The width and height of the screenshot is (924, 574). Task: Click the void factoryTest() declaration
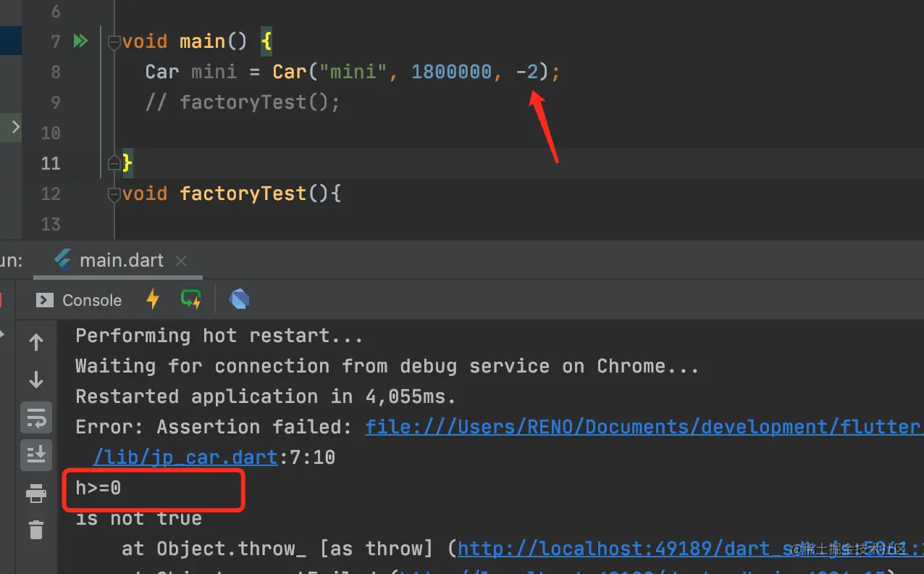point(232,194)
